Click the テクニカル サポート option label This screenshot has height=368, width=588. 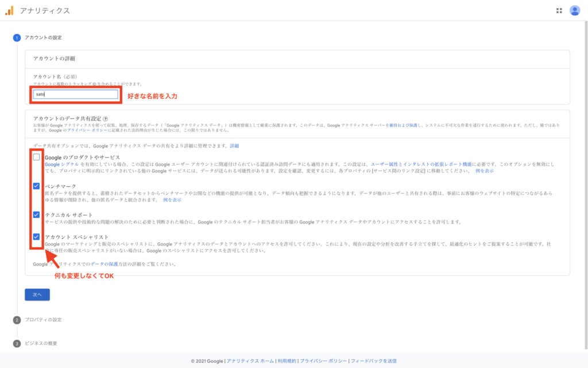69,215
